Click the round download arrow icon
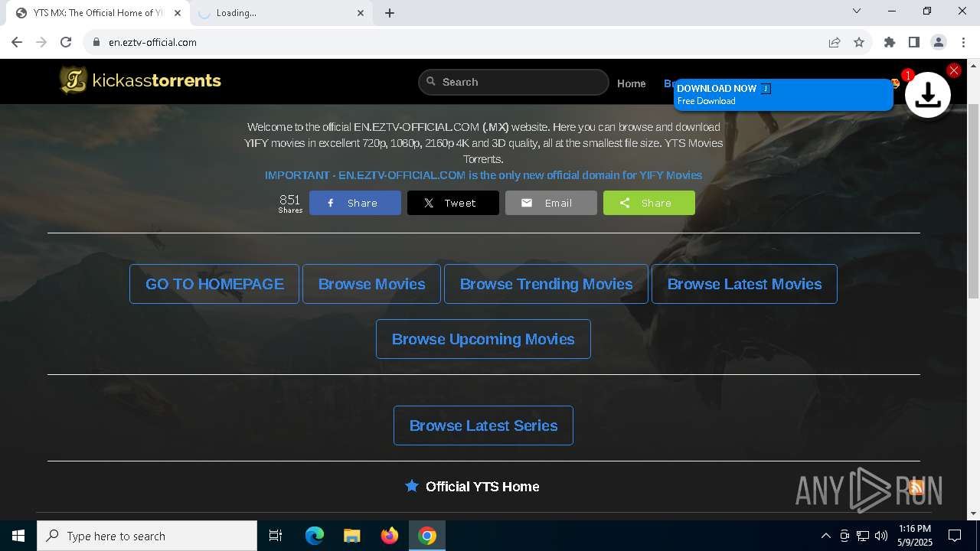The image size is (980, 551). tap(928, 95)
